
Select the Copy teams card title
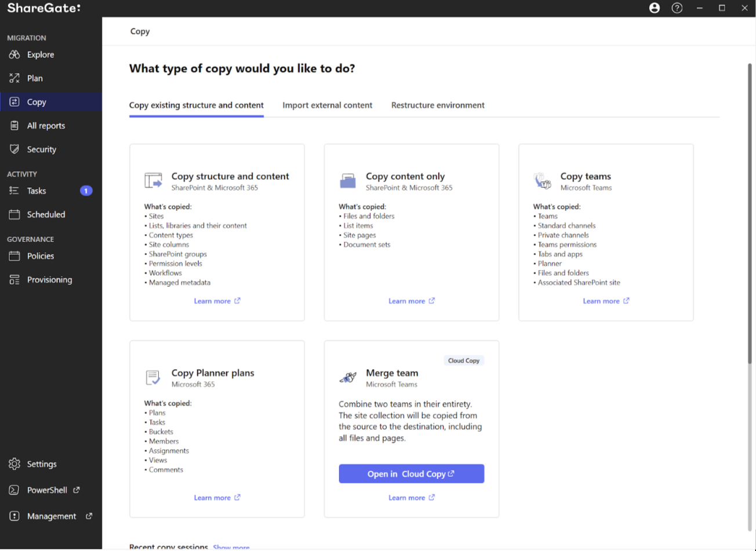click(x=586, y=176)
